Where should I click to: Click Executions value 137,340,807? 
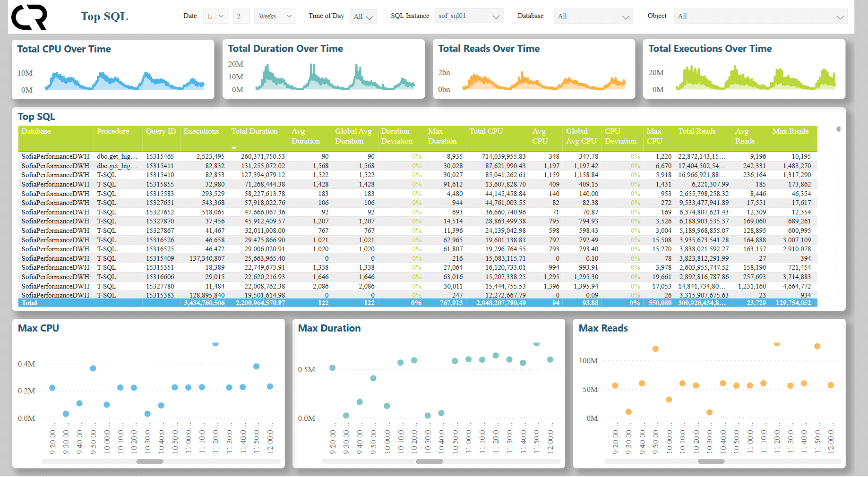[x=207, y=258]
